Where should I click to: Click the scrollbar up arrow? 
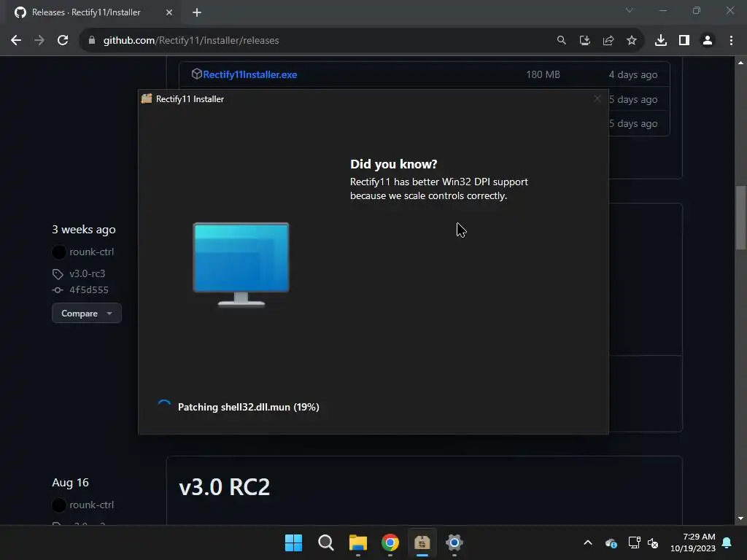tap(740, 63)
